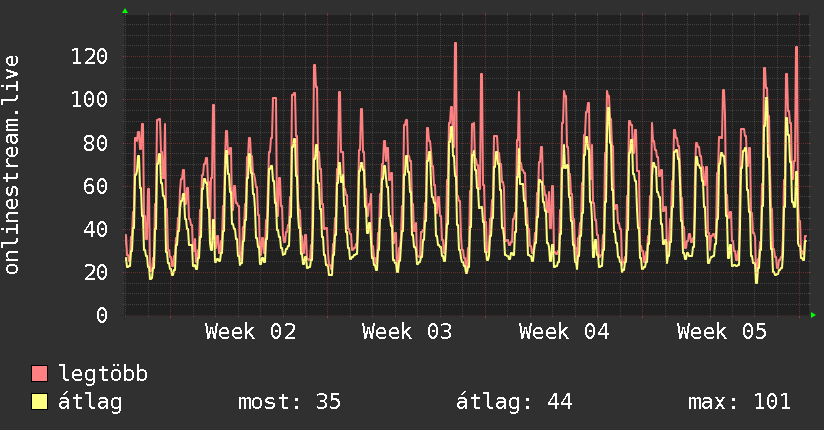Image resolution: width=824 pixels, height=430 pixels.
Task: Click the 0 y-axis label
Action: coord(102,315)
